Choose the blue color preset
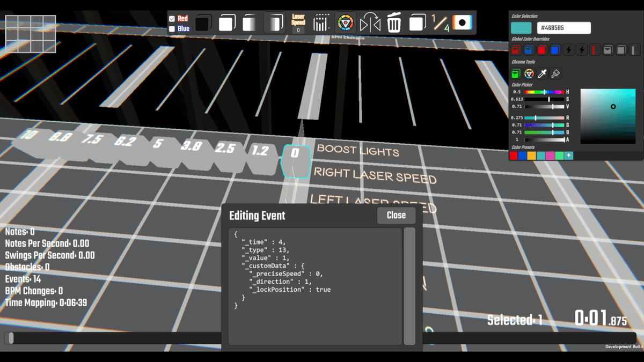This screenshot has height=362, width=644. (x=523, y=156)
